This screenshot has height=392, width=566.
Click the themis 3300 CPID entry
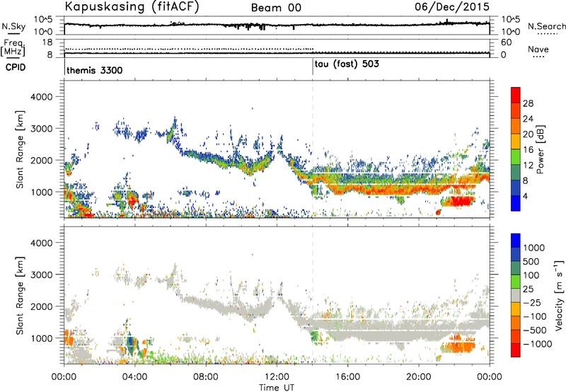coord(95,70)
